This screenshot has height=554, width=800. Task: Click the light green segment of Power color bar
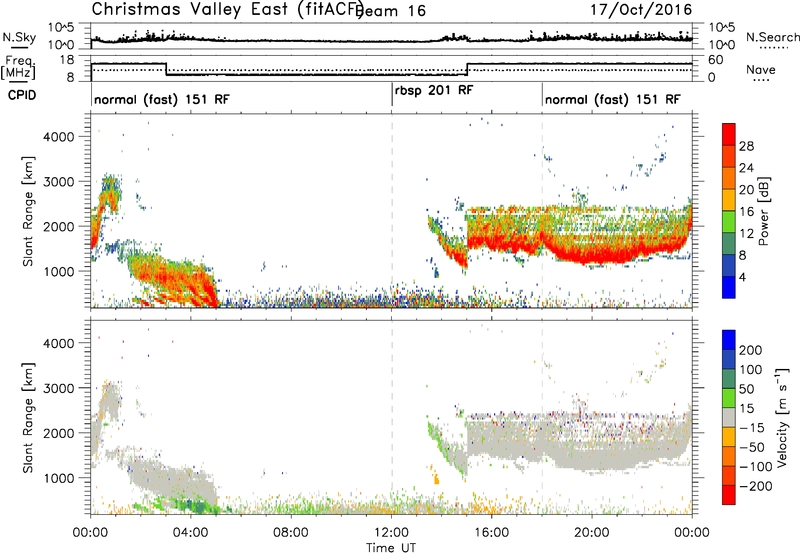729,222
